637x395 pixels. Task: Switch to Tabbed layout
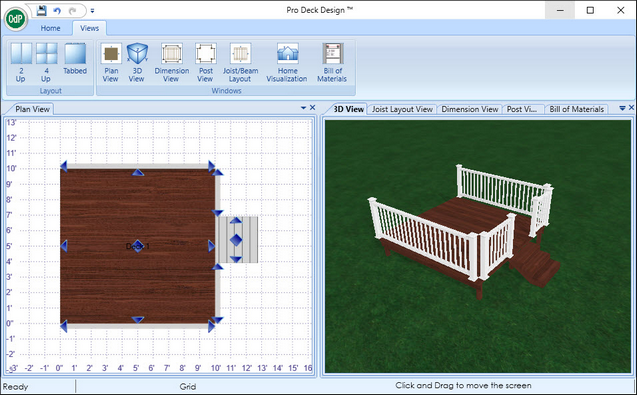point(75,59)
